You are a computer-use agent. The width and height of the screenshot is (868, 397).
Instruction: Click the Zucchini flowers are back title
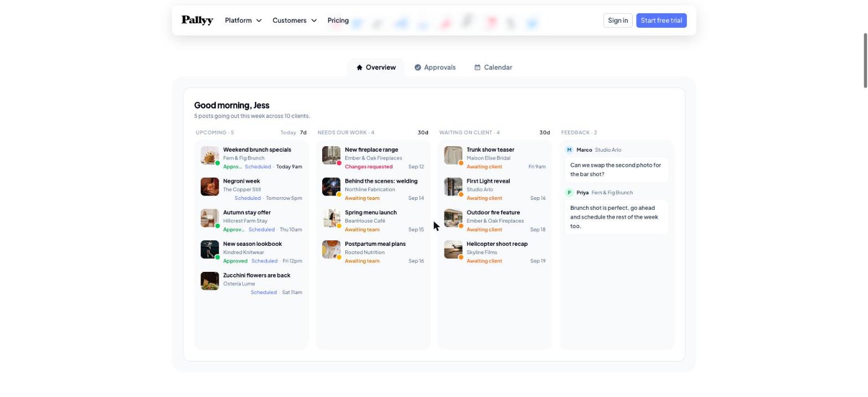256,276
